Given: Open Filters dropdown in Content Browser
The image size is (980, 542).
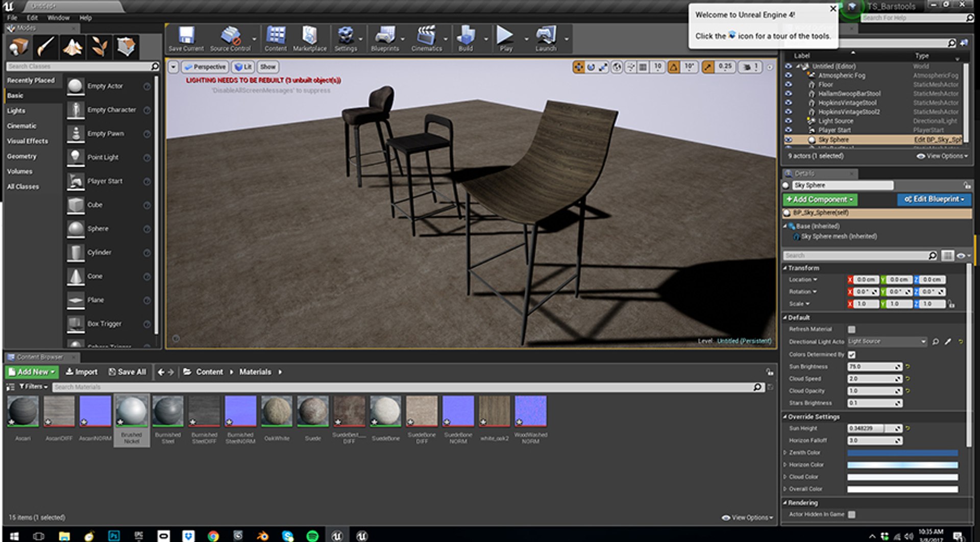Looking at the screenshot, I should (33, 387).
